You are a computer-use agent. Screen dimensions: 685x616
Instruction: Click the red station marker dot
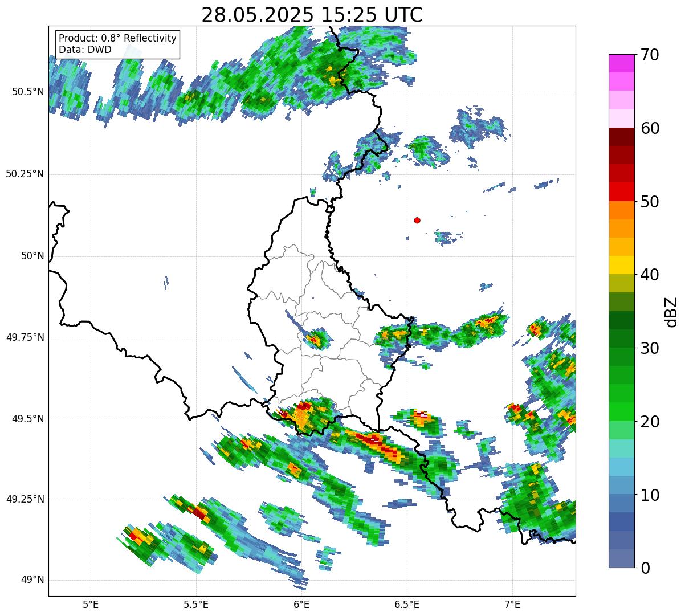(417, 220)
